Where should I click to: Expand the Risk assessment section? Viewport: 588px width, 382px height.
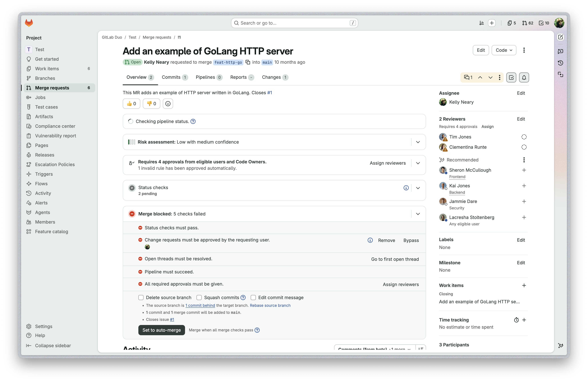tap(418, 142)
